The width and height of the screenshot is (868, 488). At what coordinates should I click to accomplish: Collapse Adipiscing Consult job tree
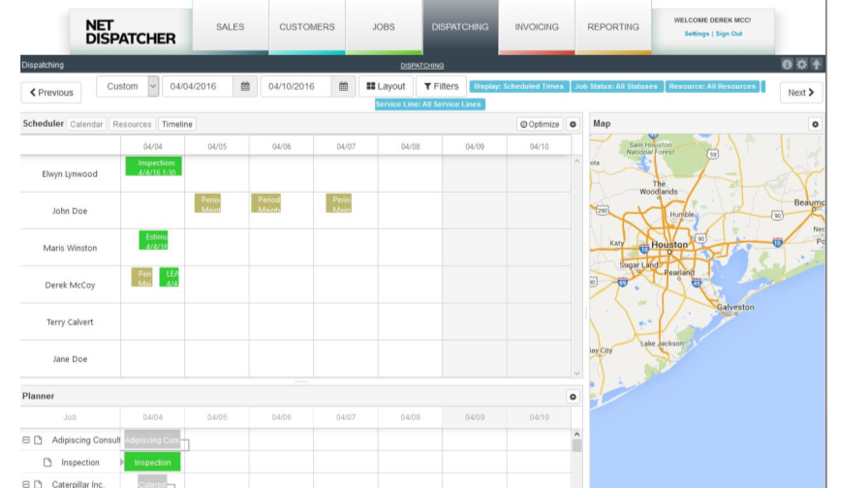pos(26,440)
